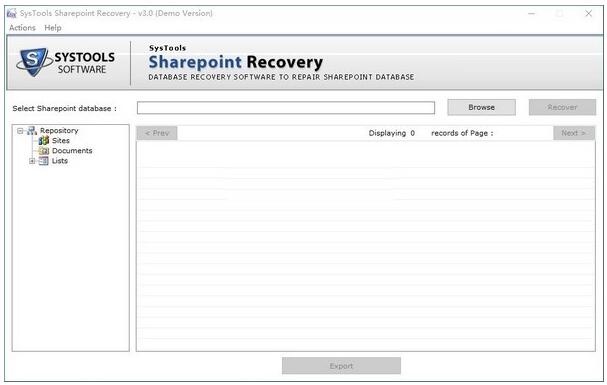Focus the Select Sharepoint database path field
Viewport: 607px width, 385px height.
coord(286,108)
